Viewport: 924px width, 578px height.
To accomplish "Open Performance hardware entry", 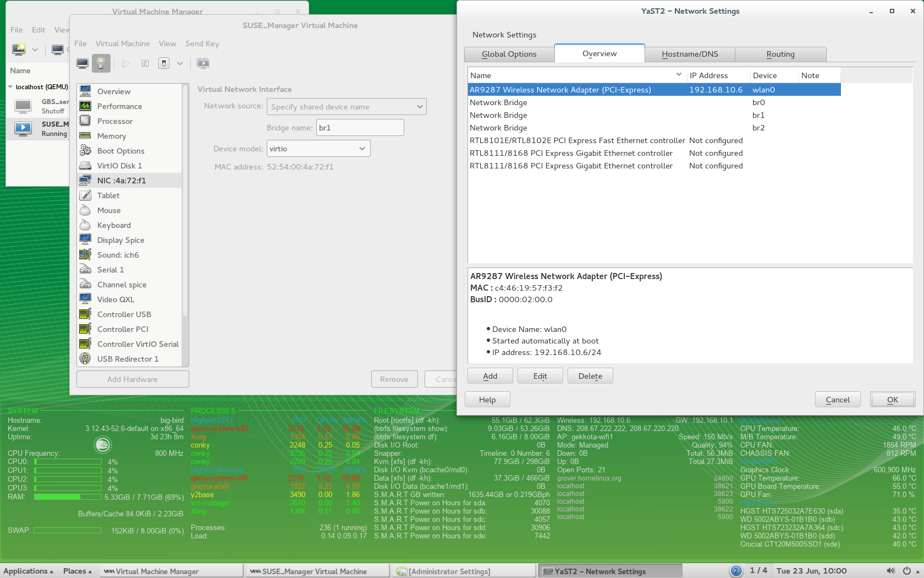I will [129, 106].
